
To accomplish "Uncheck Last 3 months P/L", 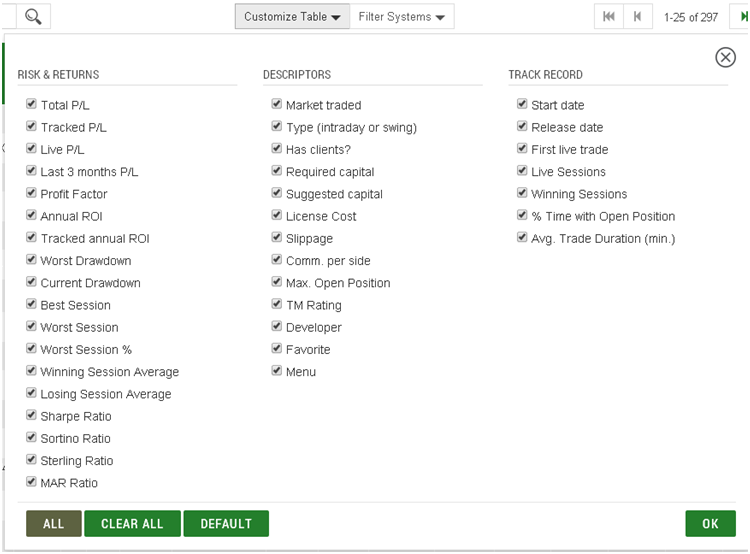I will 31,171.
